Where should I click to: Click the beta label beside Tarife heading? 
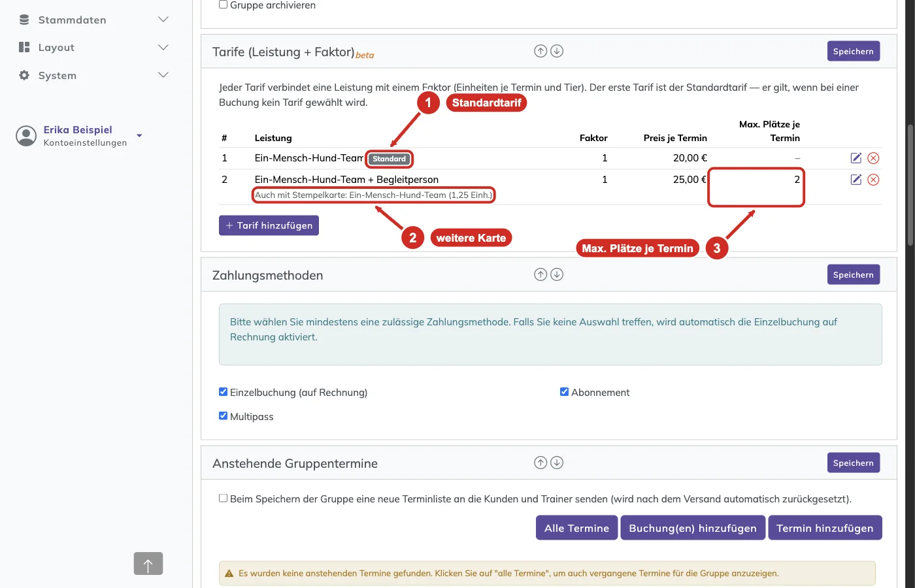coord(365,56)
